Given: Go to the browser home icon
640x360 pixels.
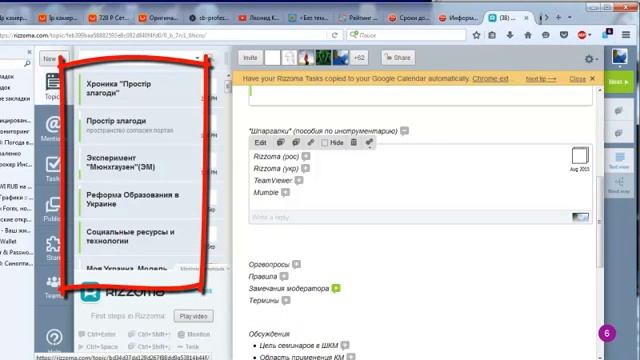Looking at the screenshot, I should point(528,35).
